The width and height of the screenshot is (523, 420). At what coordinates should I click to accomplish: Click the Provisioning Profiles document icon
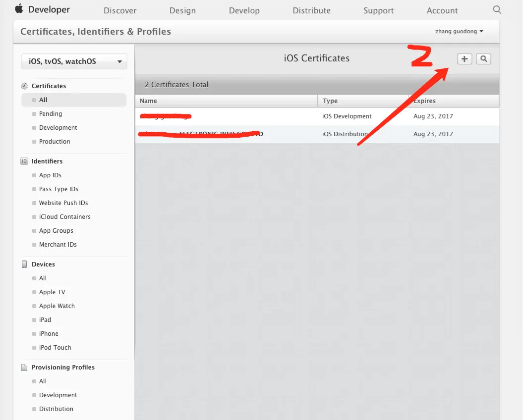[x=24, y=367]
